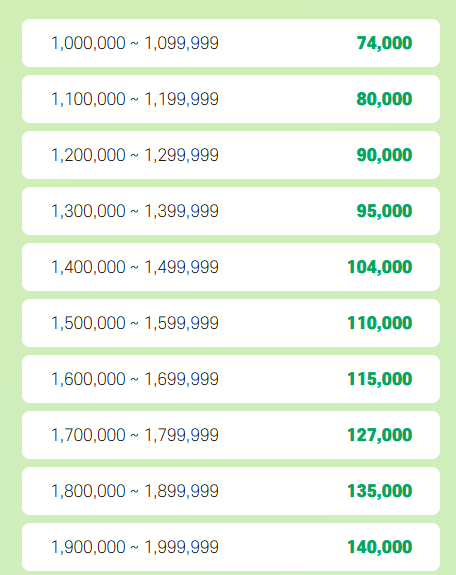The image size is (456, 575).
Task: Click the 140,000 amount
Action: click(x=380, y=547)
